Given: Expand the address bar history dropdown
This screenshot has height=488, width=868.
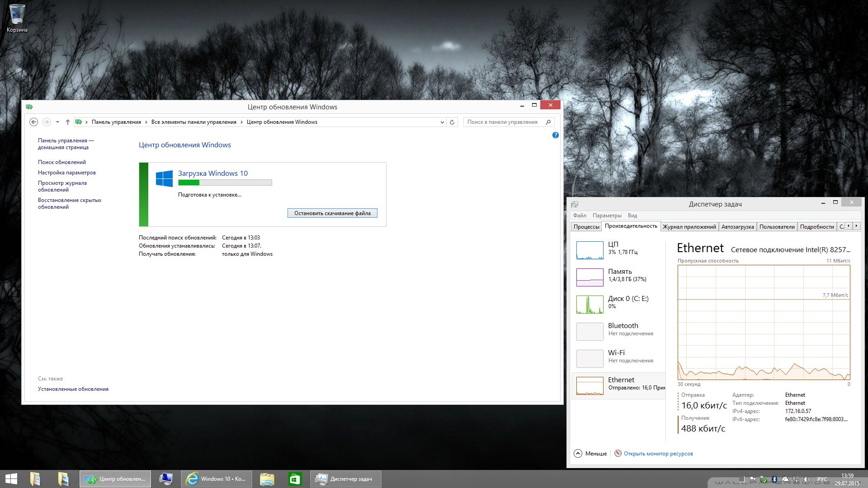Looking at the screenshot, I should coord(442,122).
